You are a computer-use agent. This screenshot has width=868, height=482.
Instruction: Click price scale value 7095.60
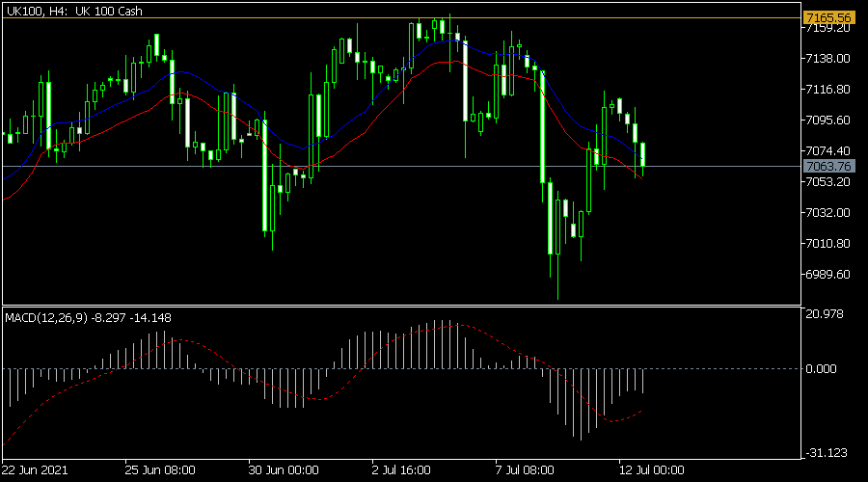[x=828, y=120]
